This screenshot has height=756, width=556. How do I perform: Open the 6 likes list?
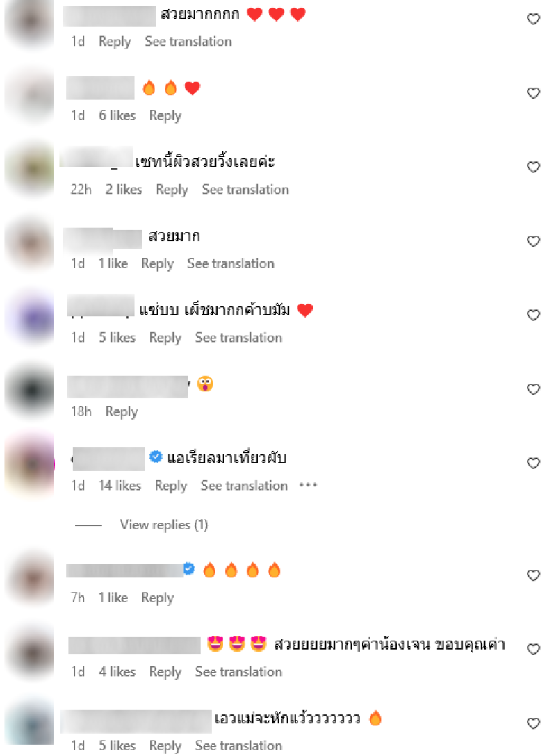click(117, 116)
